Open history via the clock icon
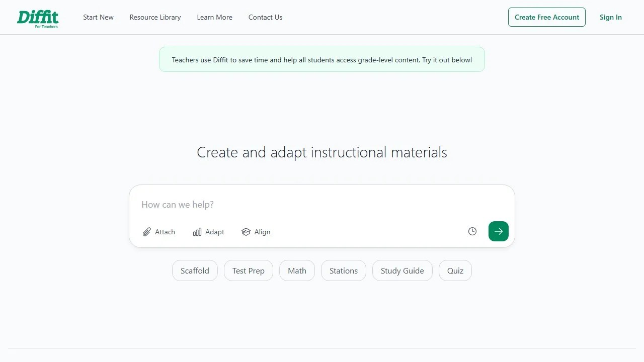Image resolution: width=644 pixels, height=362 pixels. [472, 231]
